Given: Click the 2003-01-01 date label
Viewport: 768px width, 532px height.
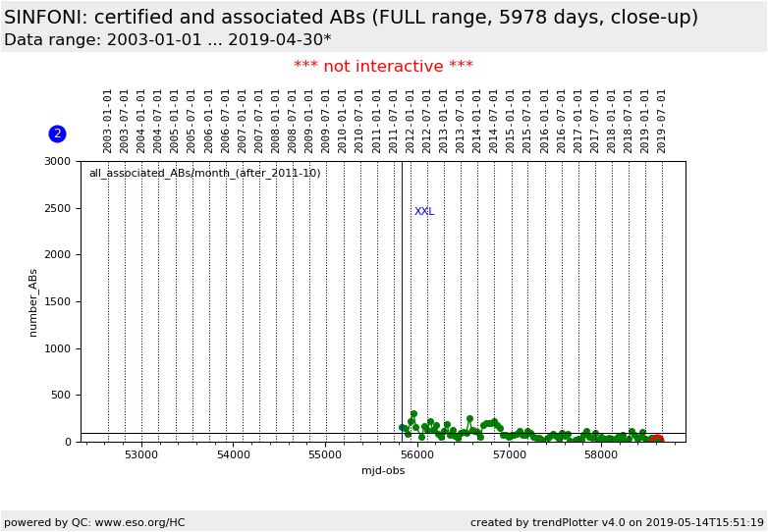Looking at the screenshot, I should tap(108, 121).
